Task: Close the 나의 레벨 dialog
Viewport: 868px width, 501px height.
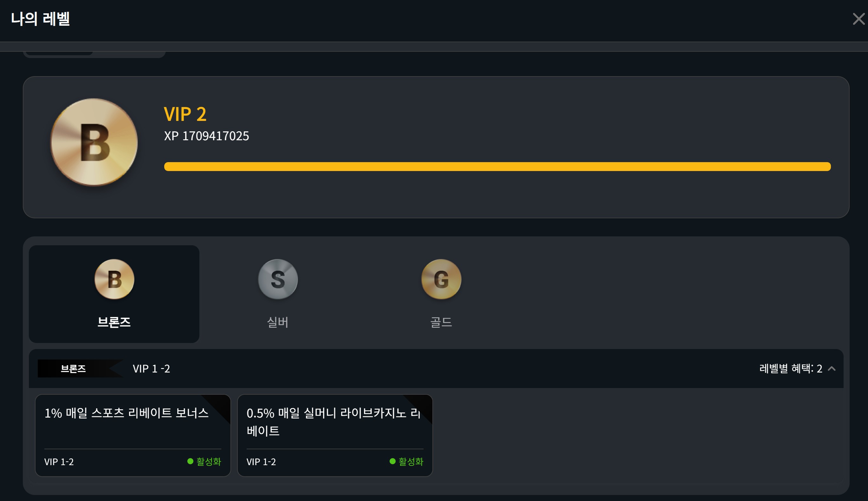Action: (858, 19)
